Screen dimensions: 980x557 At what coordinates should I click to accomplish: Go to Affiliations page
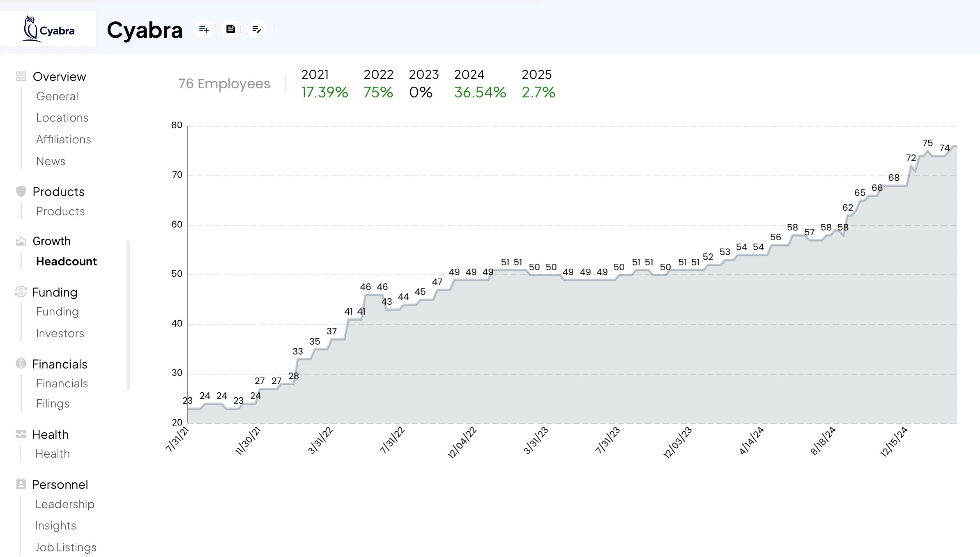pos(64,139)
